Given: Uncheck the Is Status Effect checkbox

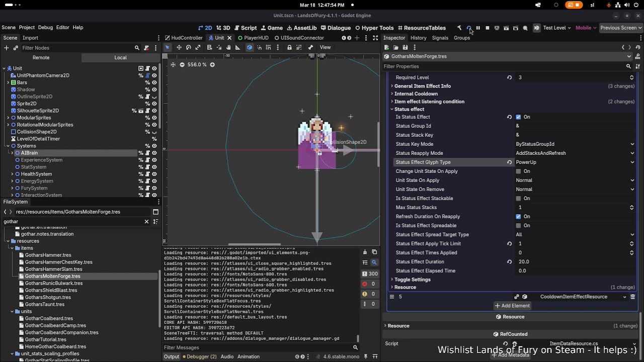Looking at the screenshot, I should pos(518,117).
